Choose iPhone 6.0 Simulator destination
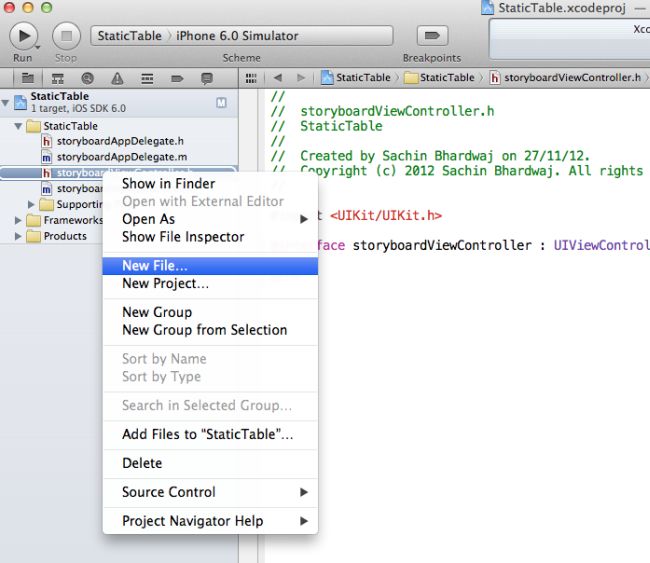 pos(237,36)
